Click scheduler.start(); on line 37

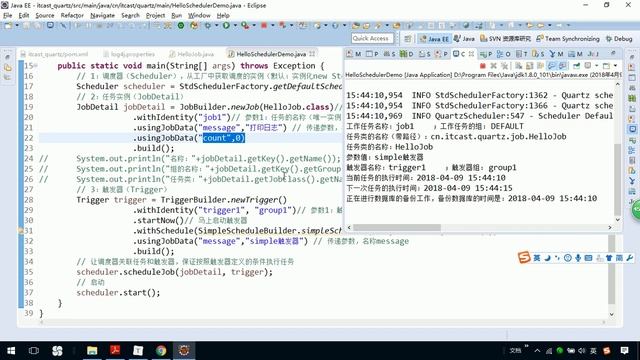pyautogui.click(x=118, y=293)
